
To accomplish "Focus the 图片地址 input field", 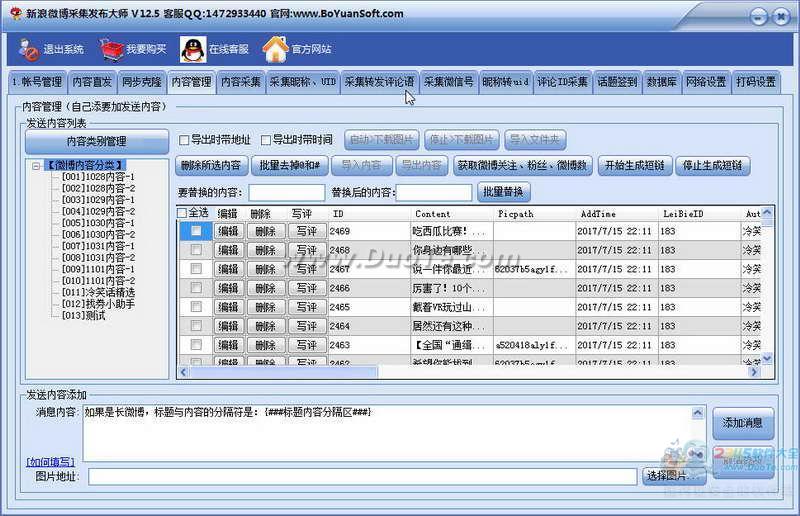I will (363, 477).
